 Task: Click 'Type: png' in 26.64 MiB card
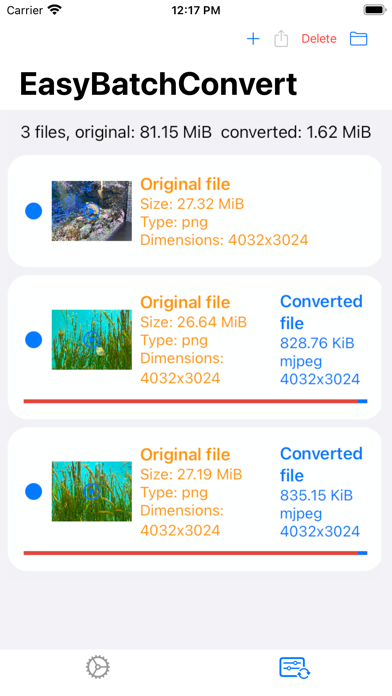click(174, 341)
